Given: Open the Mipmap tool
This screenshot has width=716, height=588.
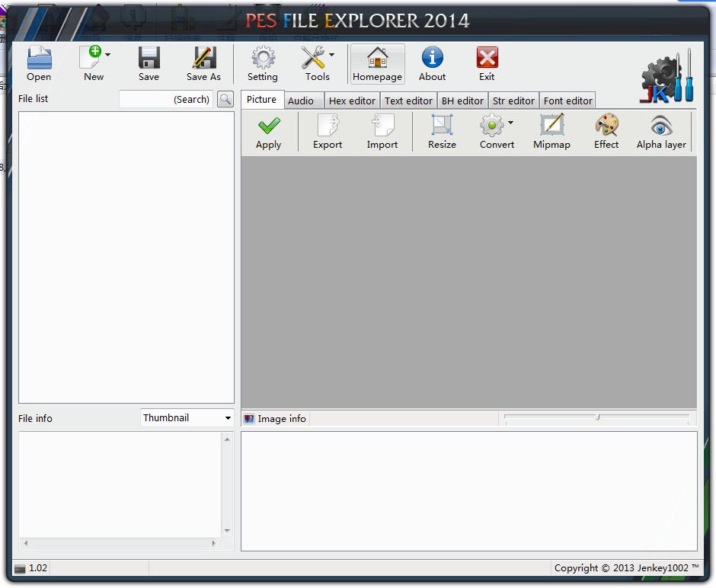Looking at the screenshot, I should pyautogui.click(x=551, y=132).
